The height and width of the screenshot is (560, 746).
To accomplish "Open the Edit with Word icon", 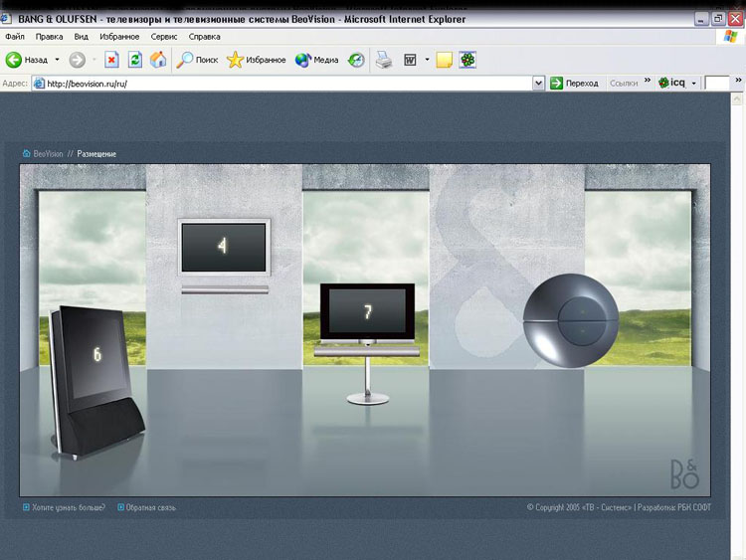I will 410,60.
